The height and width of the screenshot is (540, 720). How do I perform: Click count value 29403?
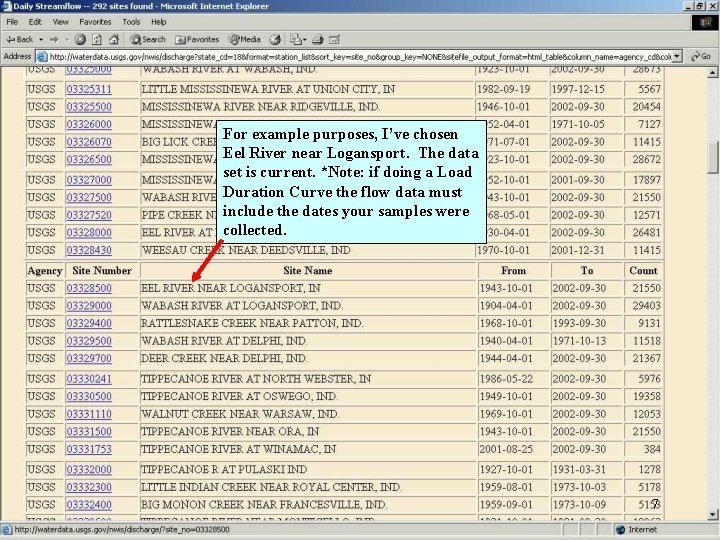[647, 306]
